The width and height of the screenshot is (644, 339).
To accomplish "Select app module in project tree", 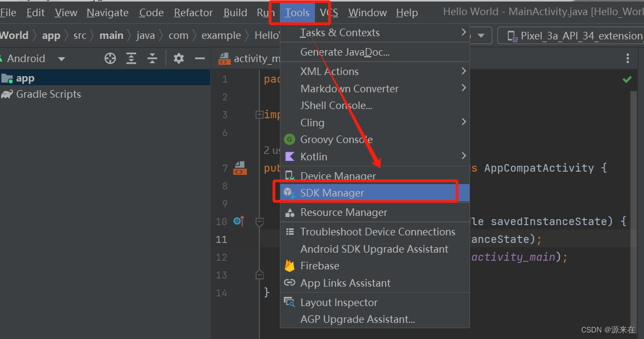I will [x=105, y=78].
